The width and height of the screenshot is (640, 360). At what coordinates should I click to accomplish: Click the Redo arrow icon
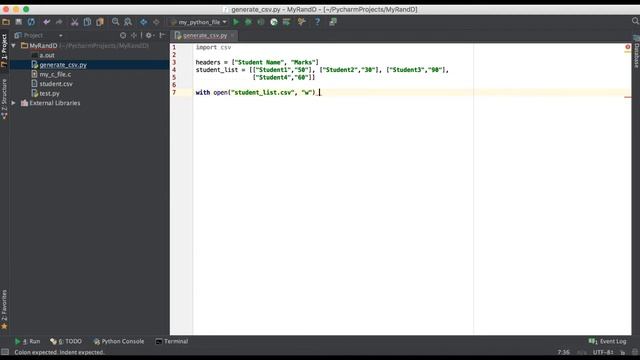(x=59, y=22)
